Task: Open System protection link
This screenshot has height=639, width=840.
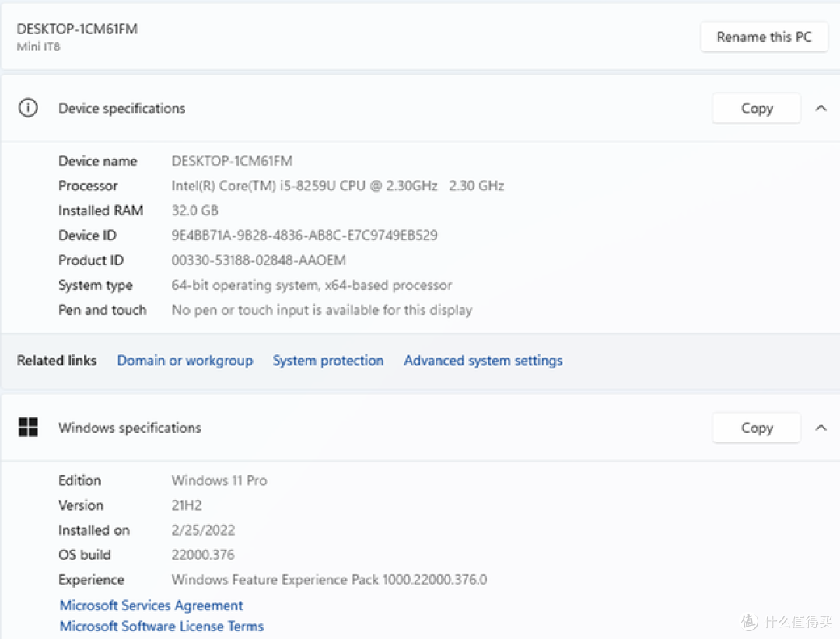Action: tap(328, 361)
